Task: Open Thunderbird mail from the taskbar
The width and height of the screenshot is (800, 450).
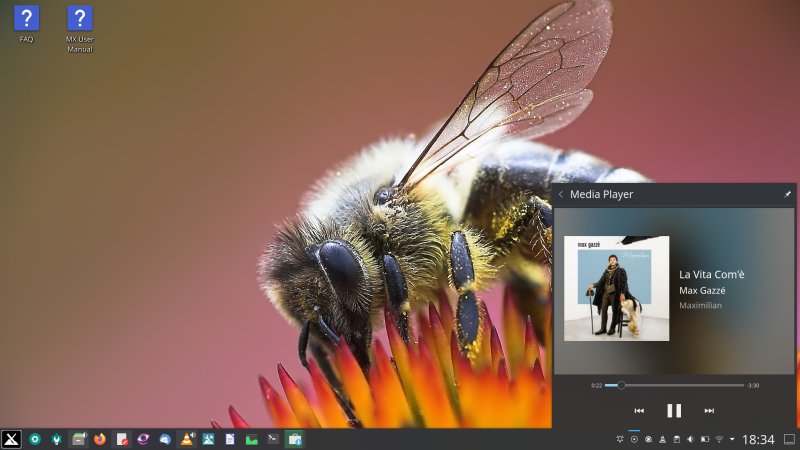Action: coord(165,439)
